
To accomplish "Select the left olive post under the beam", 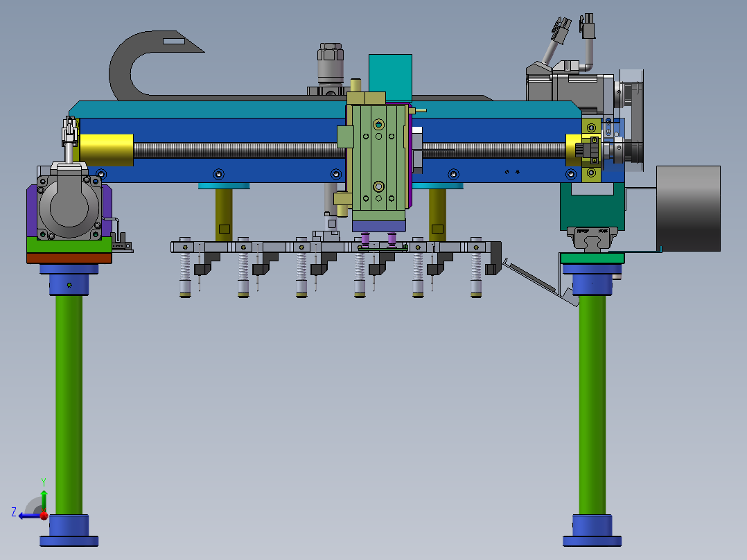I will coord(224,214).
